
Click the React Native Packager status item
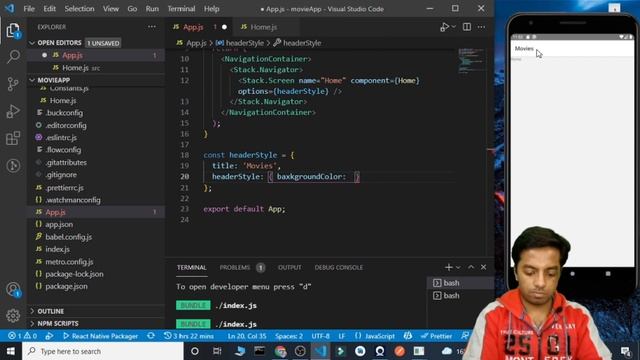(x=100, y=336)
